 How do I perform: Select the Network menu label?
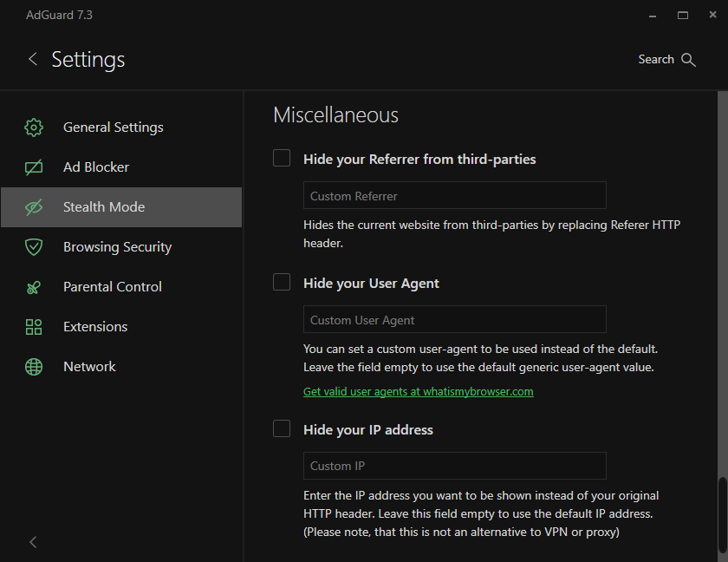[89, 367]
